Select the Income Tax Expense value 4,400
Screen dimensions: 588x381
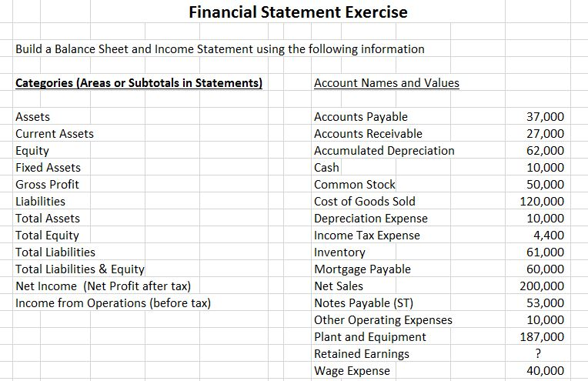pos(549,235)
